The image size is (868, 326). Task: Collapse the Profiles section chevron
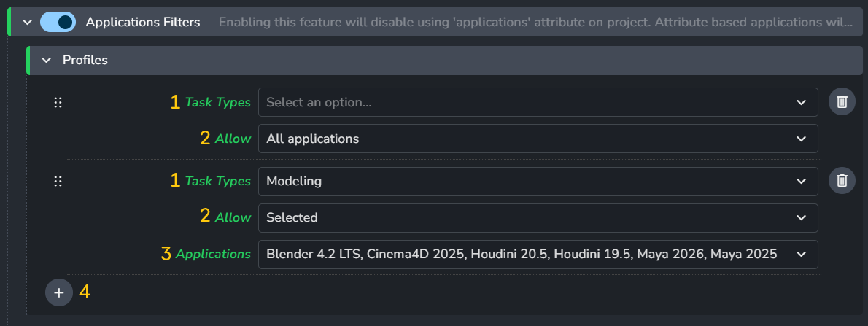46,61
